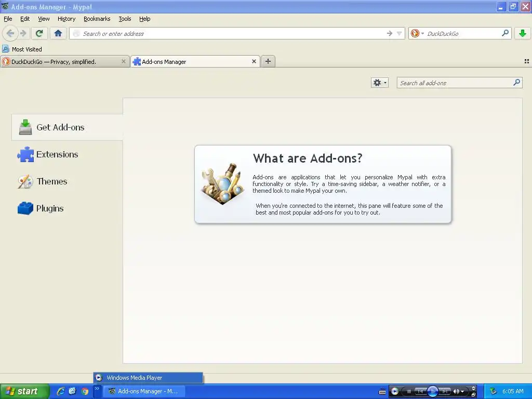Restore down the Mypal window
Viewport: 532px width, 399px height.
(513, 6)
